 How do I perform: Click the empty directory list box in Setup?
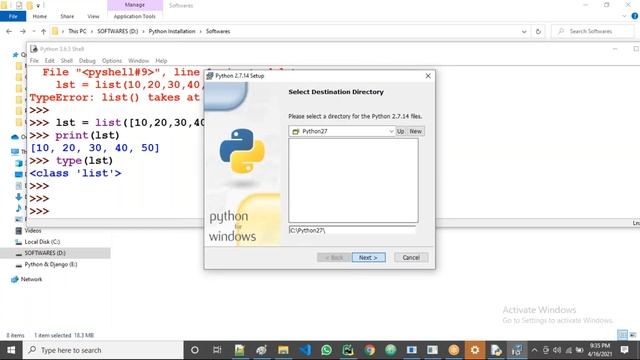pos(353,180)
